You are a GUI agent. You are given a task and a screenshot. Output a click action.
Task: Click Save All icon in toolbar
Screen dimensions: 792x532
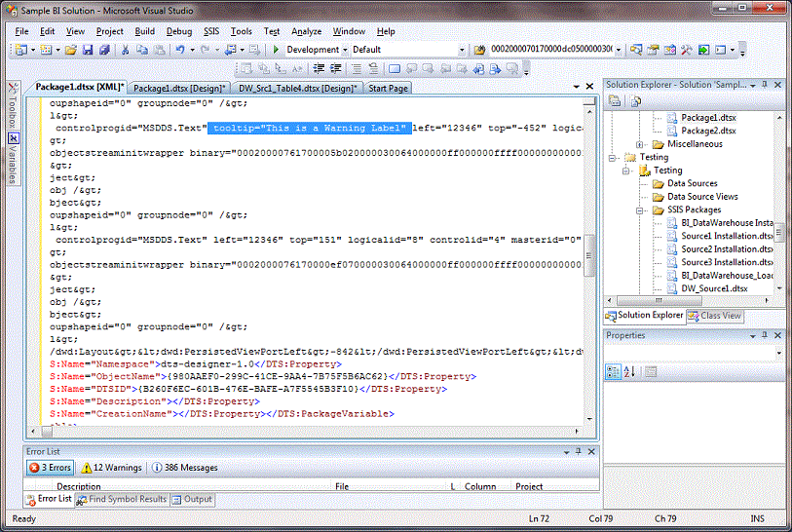click(x=103, y=50)
